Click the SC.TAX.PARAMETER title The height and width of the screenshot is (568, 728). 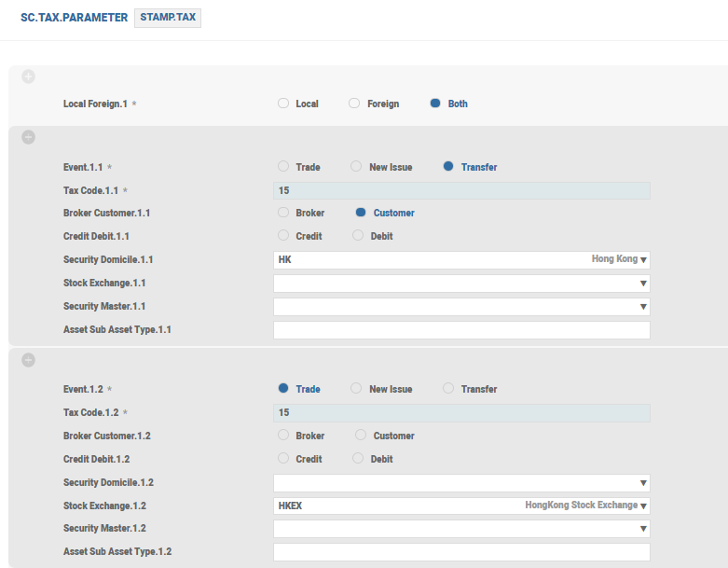[74, 18]
